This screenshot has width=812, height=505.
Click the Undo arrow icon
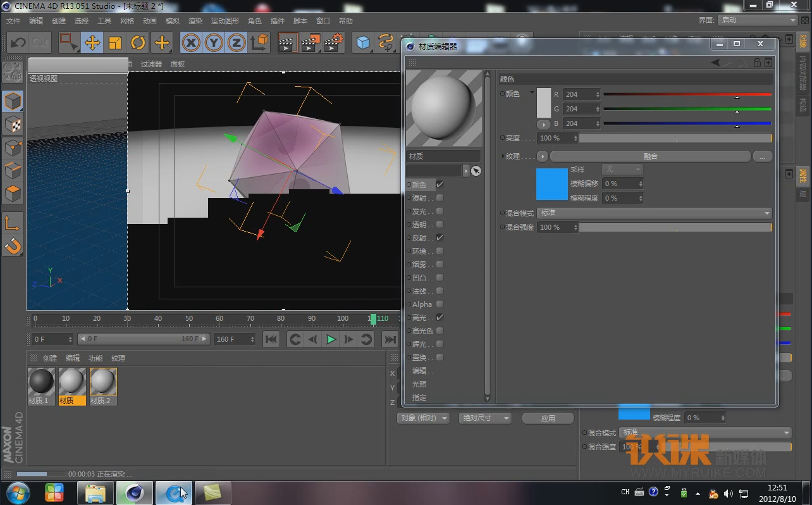(18, 43)
